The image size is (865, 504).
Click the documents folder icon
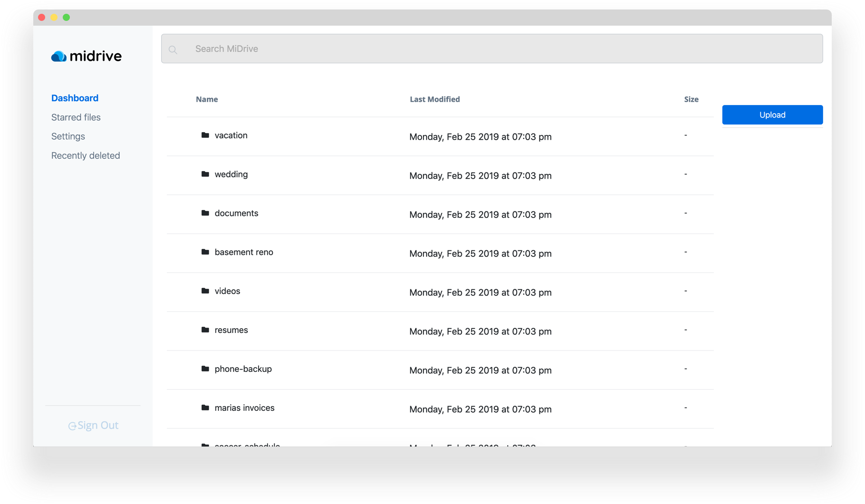(x=205, y=213)
